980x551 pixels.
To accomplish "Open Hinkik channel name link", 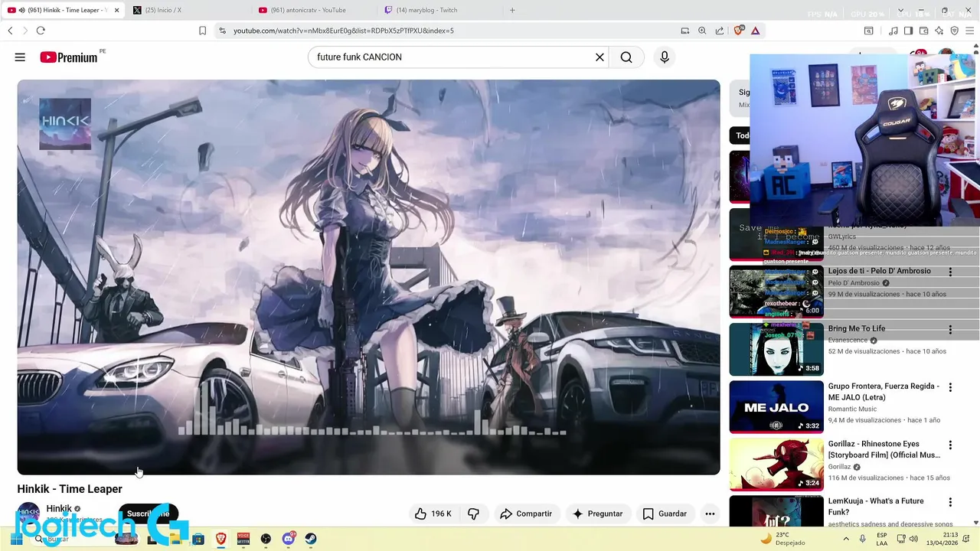I will [59, 508].
